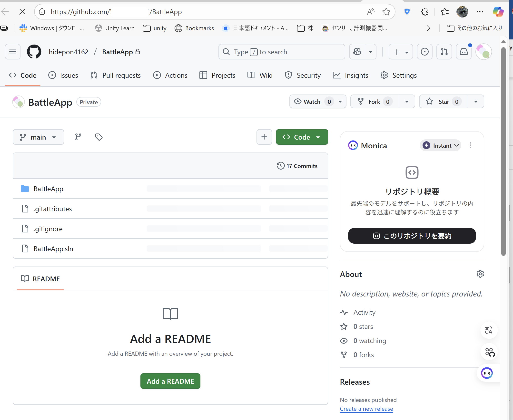
Task: Open the Projects tab
Action: coord(217,75)
